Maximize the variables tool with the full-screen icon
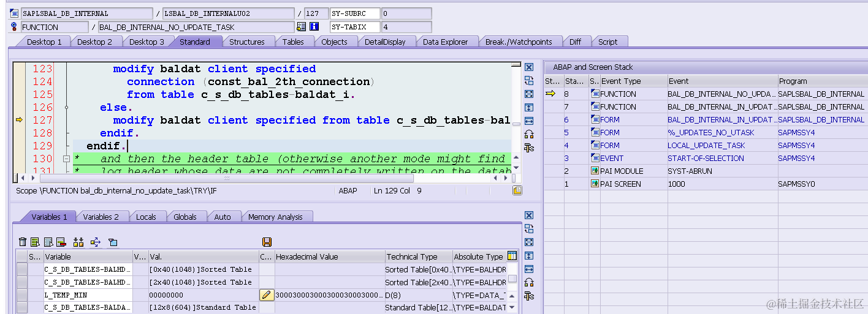The width and height of the screenshot is (868, 314). pyautogui.click(x=529, y=242)
